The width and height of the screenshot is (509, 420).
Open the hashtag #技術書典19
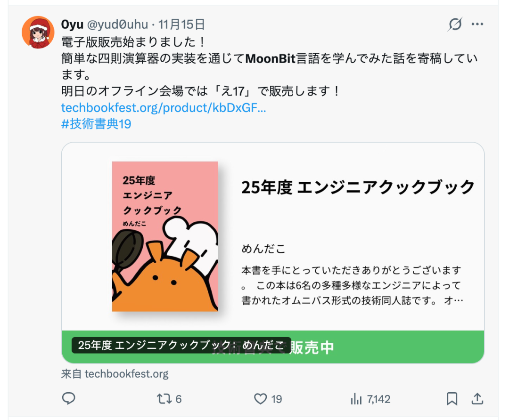coord(96,124)
